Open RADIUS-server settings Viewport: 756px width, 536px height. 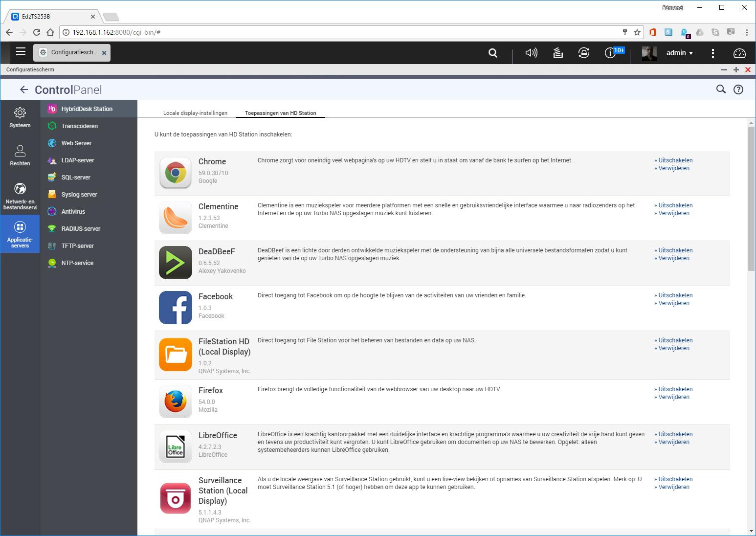(89, 228)
